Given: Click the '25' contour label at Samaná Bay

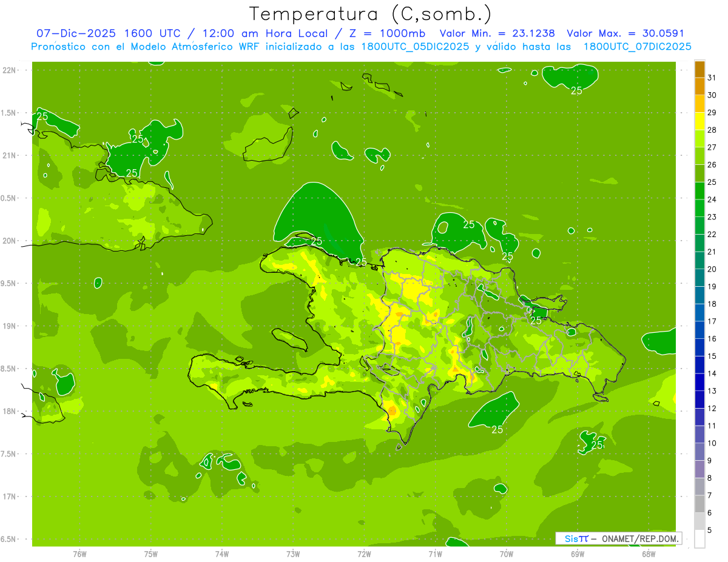Looking at the screenshot, I should tap(536, 321).
